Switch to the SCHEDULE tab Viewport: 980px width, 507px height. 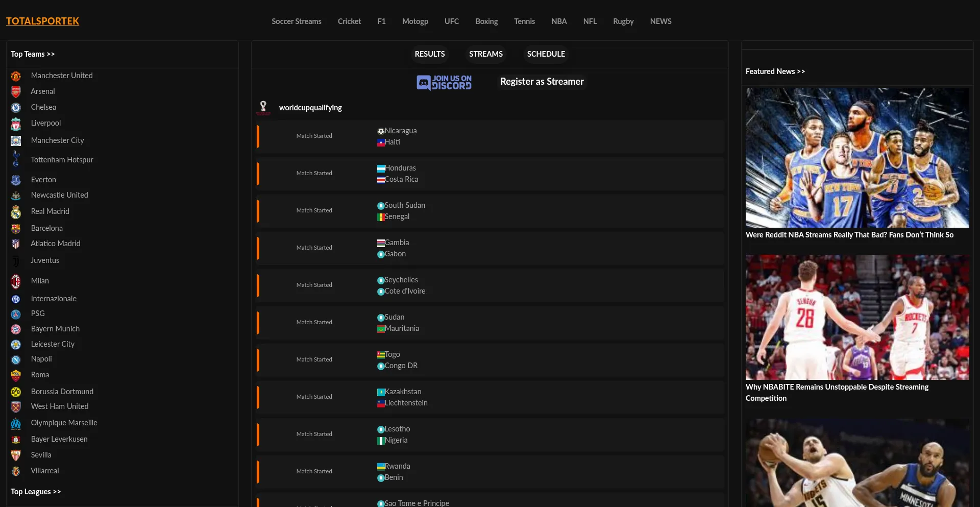(x=546, y=54)
